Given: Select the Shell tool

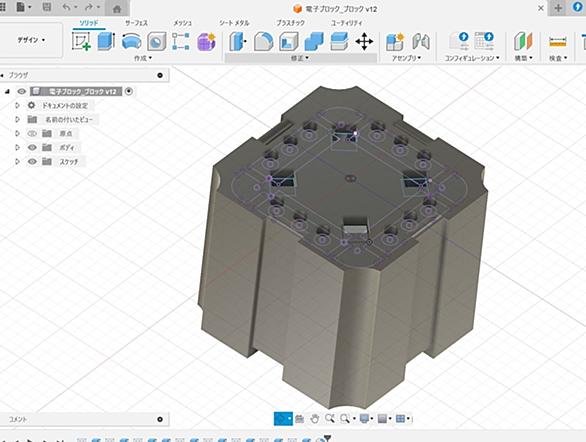Looking at the screenshot, I should (289, 41).
